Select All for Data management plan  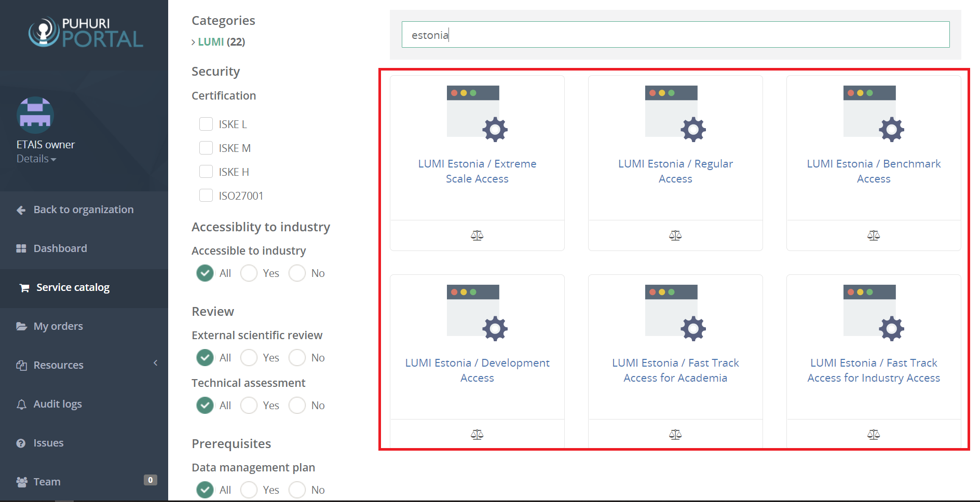pos(205,490)
